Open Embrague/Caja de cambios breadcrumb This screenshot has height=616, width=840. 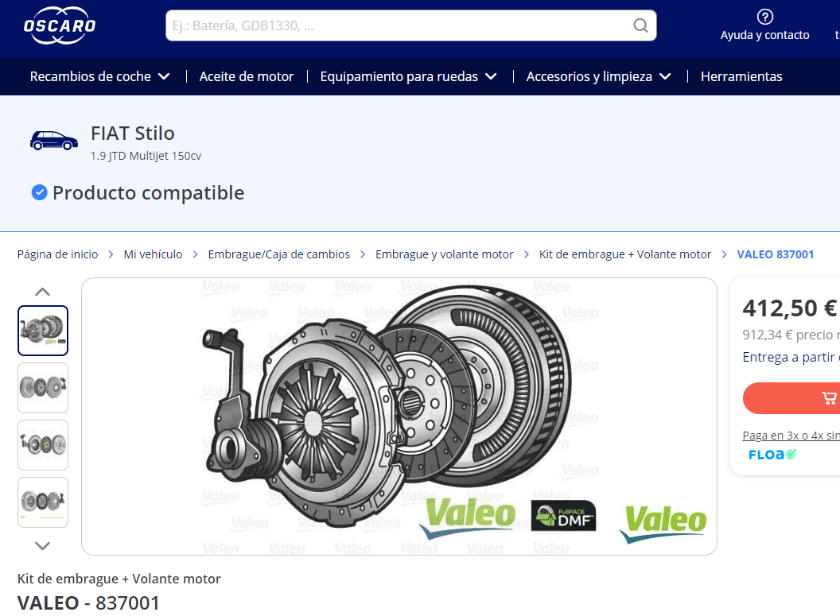(x=278, y=254)
